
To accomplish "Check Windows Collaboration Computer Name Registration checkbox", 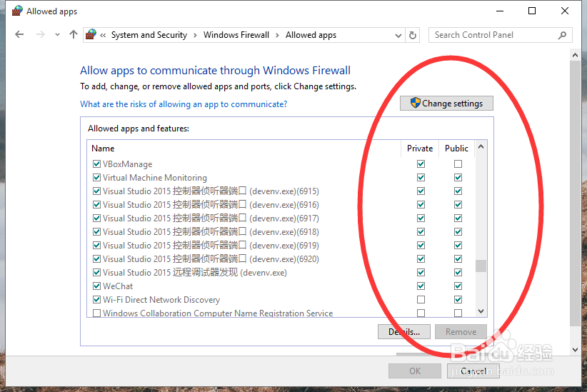I will 96,313.
